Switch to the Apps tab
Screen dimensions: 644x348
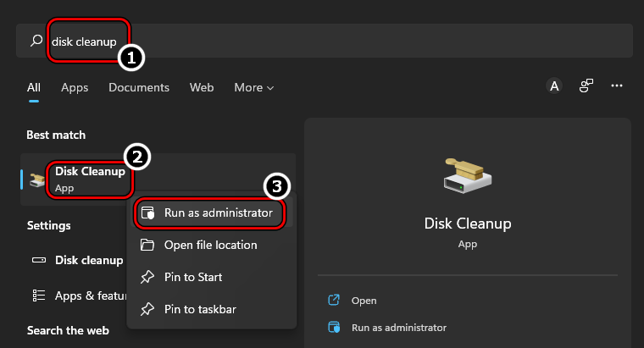click(75, 87)
